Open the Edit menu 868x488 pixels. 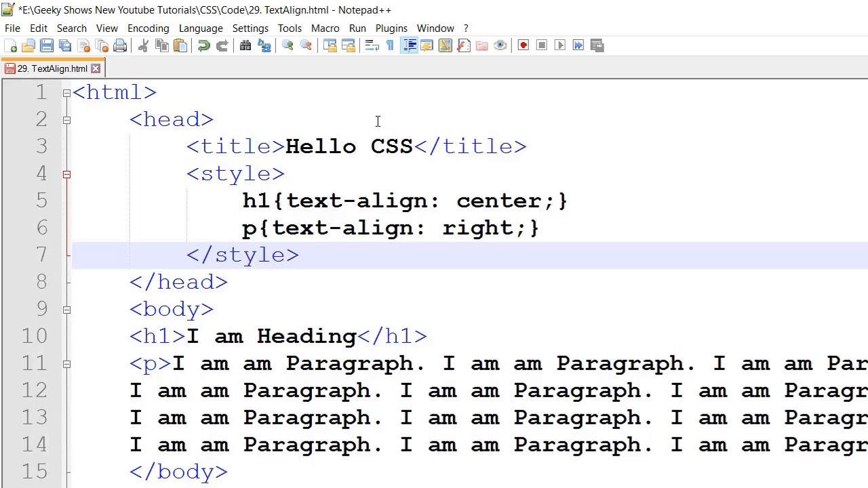(39, 28)
